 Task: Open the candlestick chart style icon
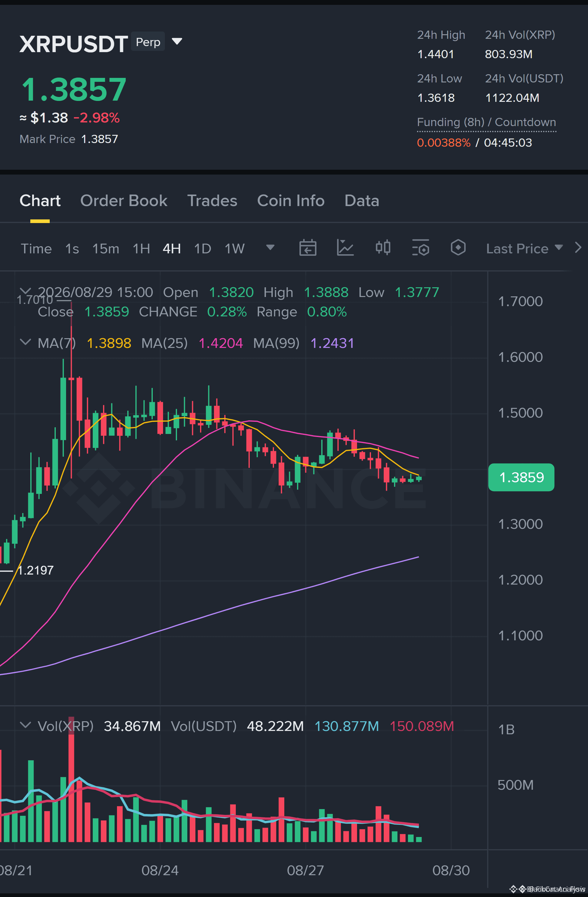point(383,248)
